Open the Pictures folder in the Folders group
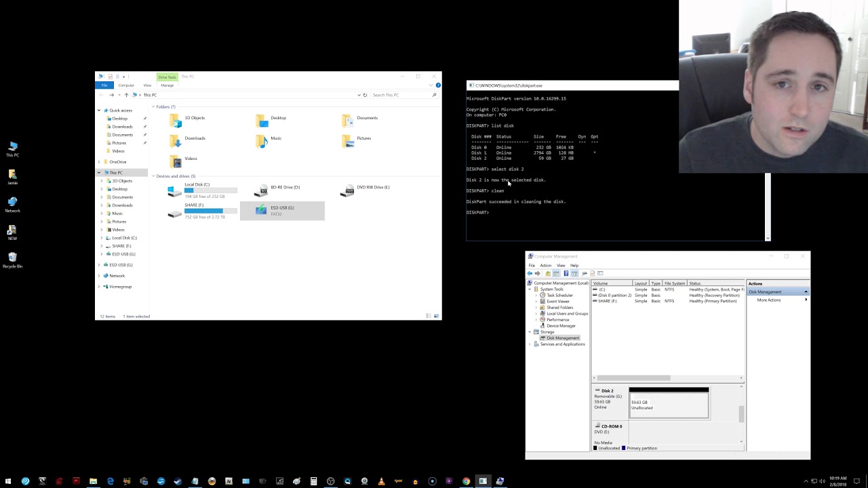868x488 pixels. (x=356, y=141)
